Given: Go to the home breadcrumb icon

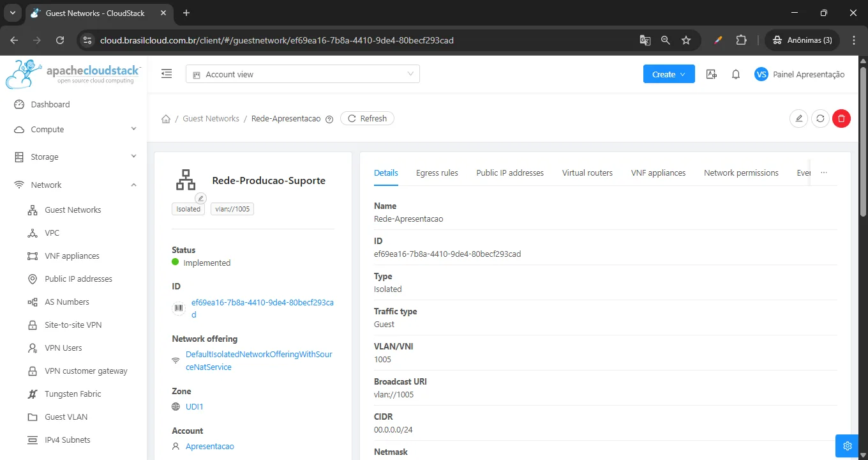Looking at the screenshot, I should [x=166, y=119].
